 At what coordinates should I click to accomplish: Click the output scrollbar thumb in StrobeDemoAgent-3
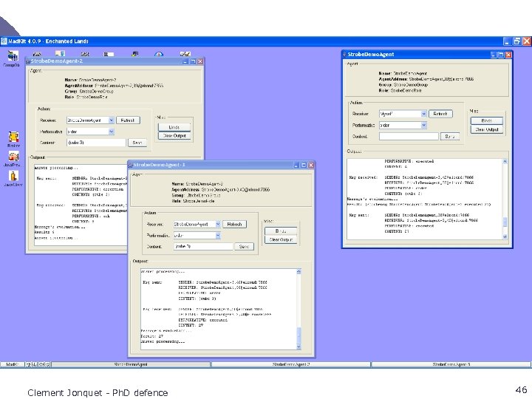coord(299,335)
